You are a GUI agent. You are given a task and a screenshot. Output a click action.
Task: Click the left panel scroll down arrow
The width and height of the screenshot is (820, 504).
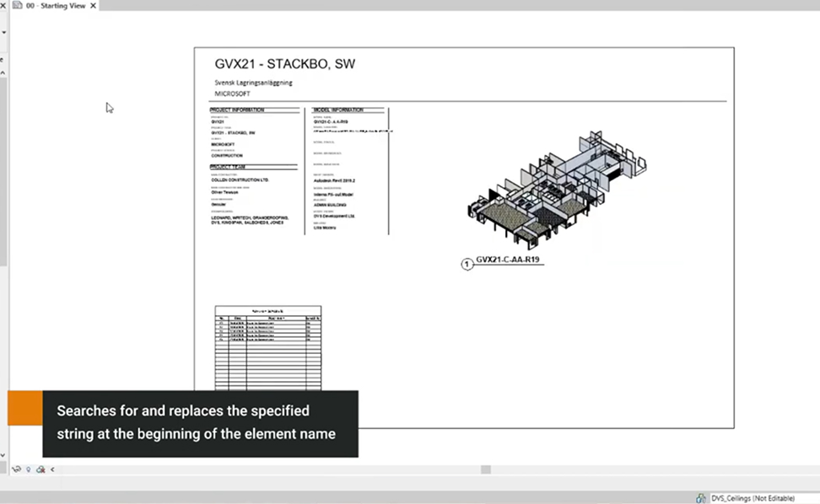coord(3,454)
